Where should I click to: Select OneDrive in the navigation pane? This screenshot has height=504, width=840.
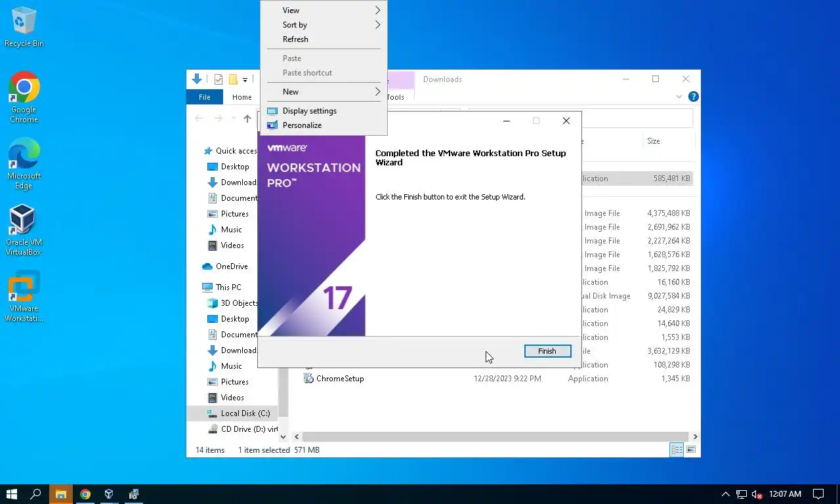(225, 266)
